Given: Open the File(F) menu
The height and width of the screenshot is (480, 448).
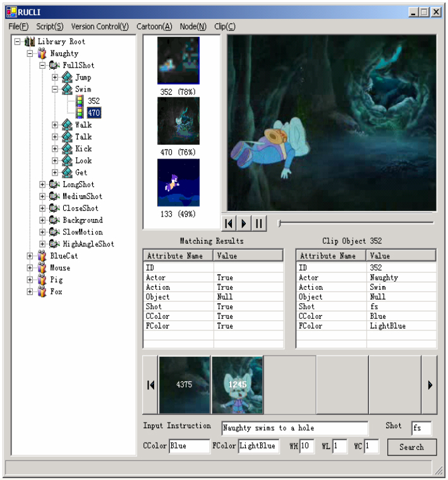Looking at the screenshot, I should click(18, 27).
